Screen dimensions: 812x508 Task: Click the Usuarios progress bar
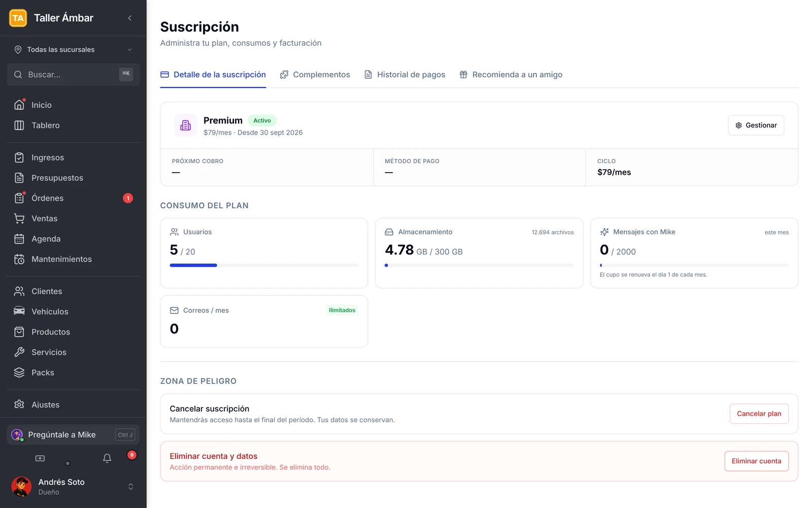click(x=264, y=265)
